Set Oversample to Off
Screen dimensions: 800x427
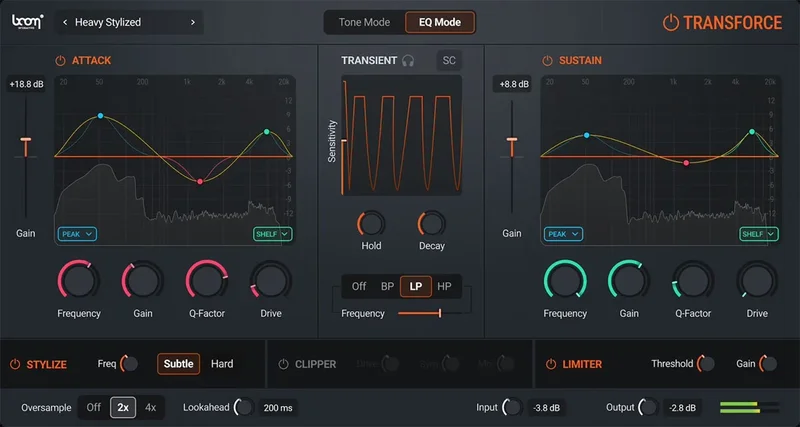pos(93,408)
